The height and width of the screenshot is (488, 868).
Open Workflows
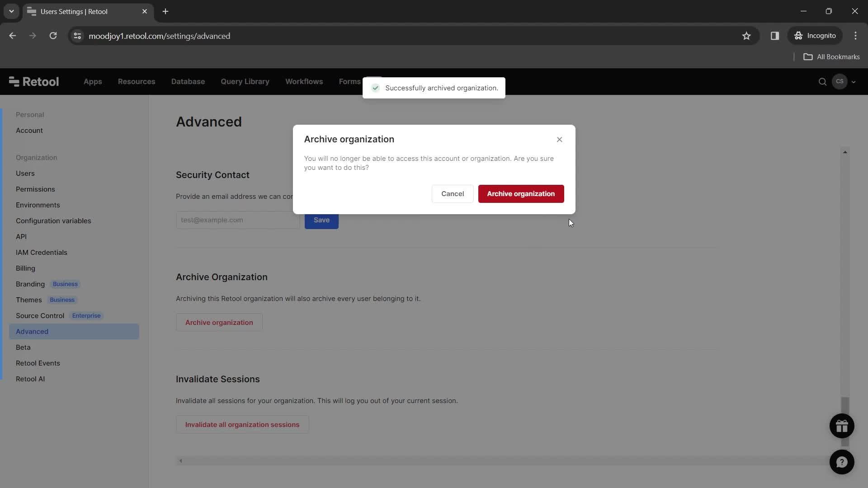tap(304, 82)
